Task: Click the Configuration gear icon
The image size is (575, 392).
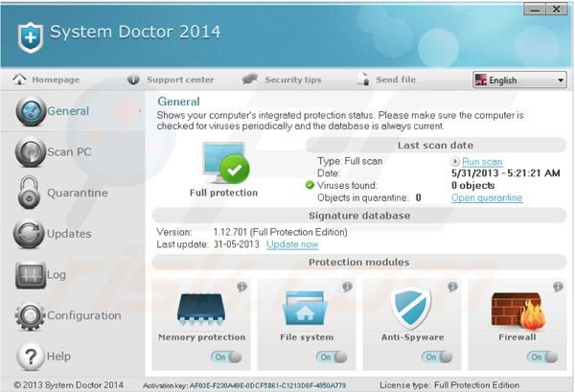Action: click(30, 315)
